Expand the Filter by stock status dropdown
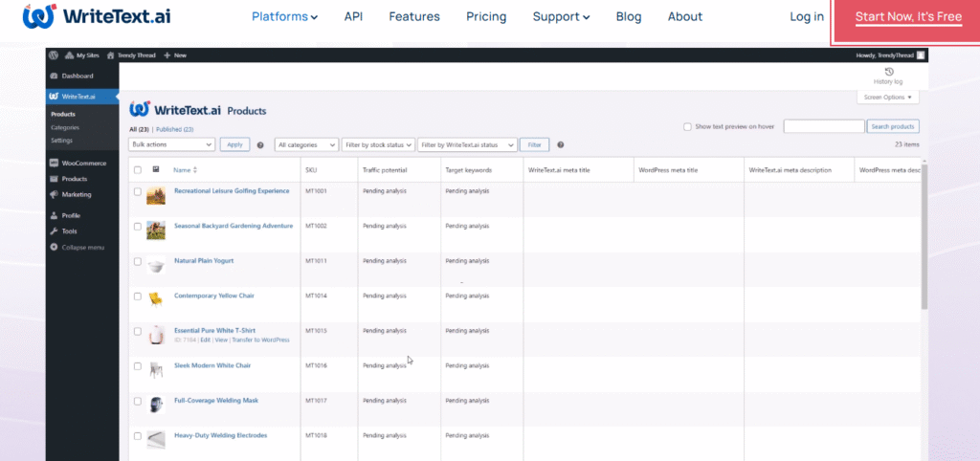 coord(378,144)
